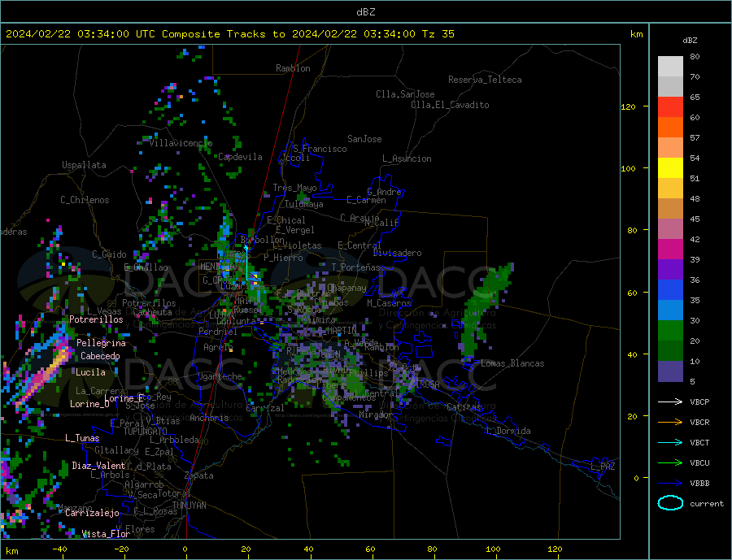Click the 'Catitas' map label
This screenshot has height=560, width=732.
(x=464, y=407)
